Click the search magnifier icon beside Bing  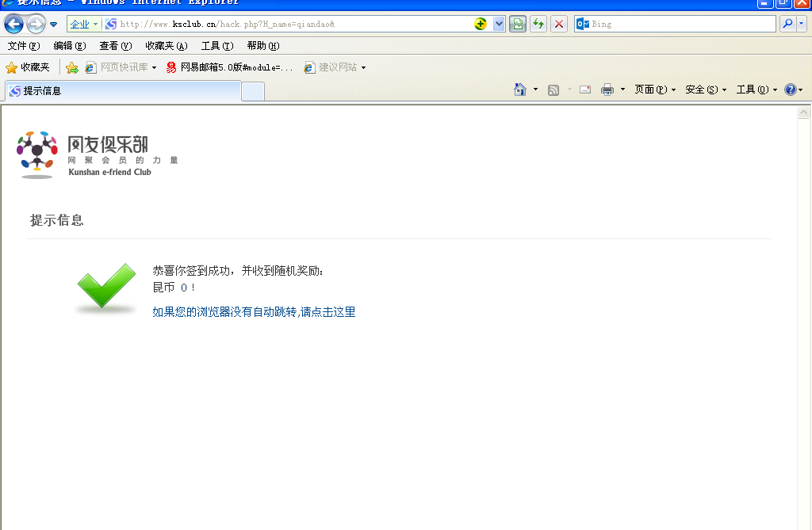[787, 24]
